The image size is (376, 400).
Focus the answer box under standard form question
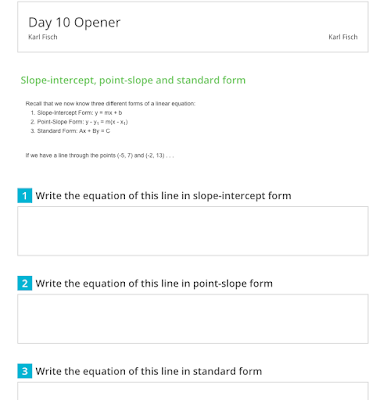click(193, 391)
